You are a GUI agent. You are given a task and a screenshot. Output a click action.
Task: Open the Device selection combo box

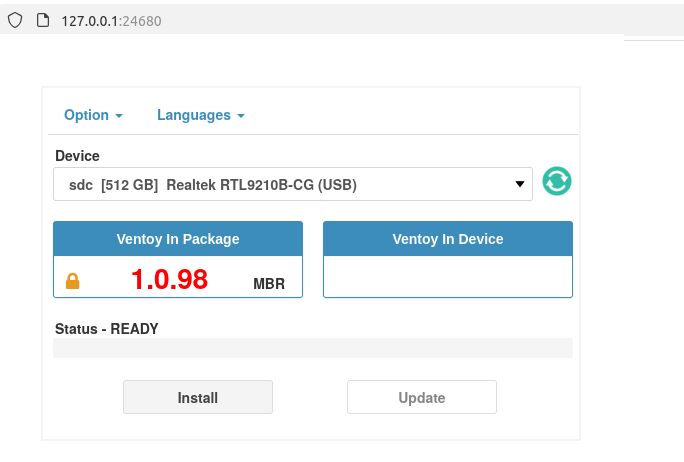point(292,184)
